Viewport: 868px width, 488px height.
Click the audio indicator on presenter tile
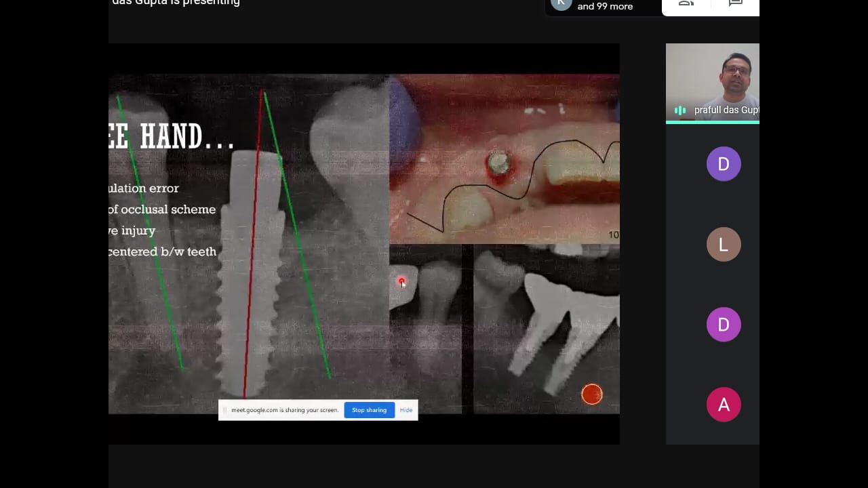(680, 110)
